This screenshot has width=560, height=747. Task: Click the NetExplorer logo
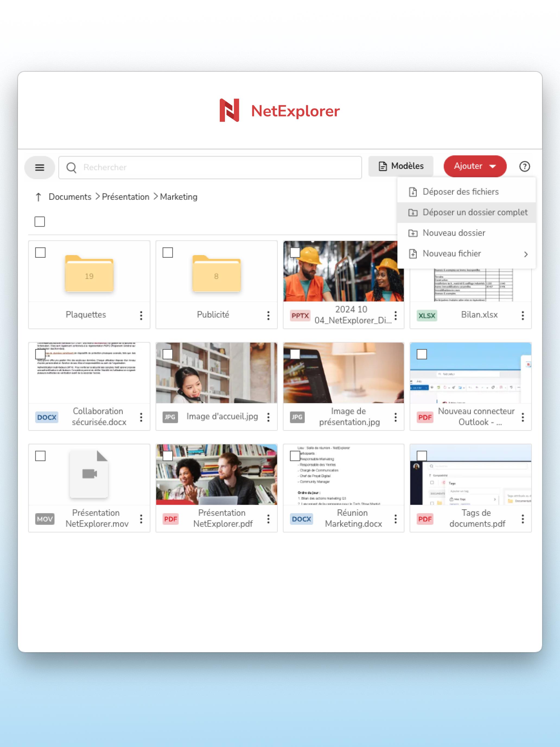280,110
